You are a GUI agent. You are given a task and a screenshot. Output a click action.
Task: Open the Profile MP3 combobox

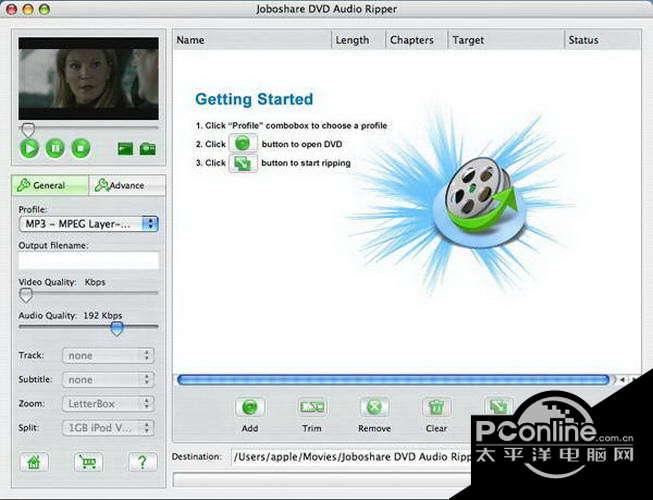pyautogui.click(x=89, y=224)
